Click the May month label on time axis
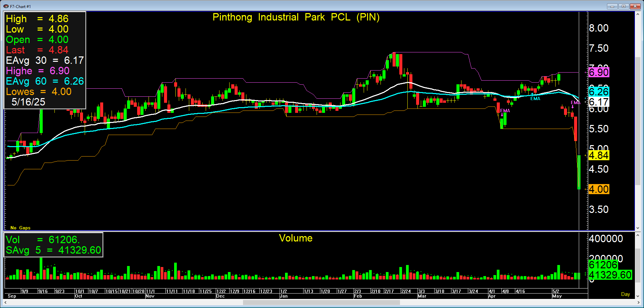This screenshot has width=644, height=308. point(557,296)
